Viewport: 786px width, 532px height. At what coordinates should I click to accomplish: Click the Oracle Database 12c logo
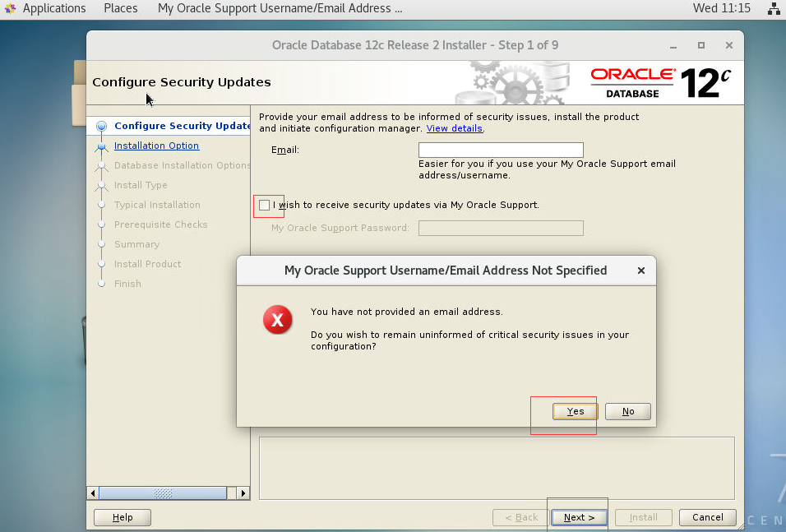pyautogui.click(x=661, y=83)
